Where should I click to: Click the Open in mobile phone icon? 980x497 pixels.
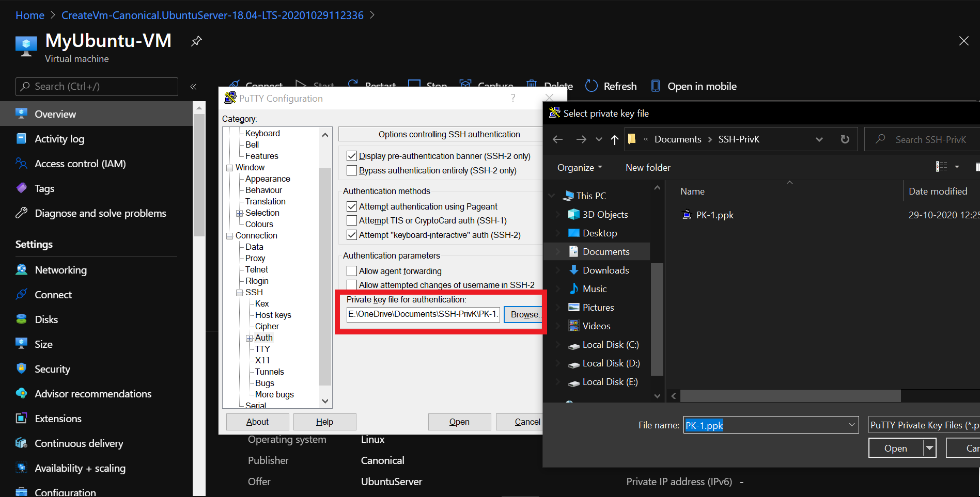[x=655, y=86]
